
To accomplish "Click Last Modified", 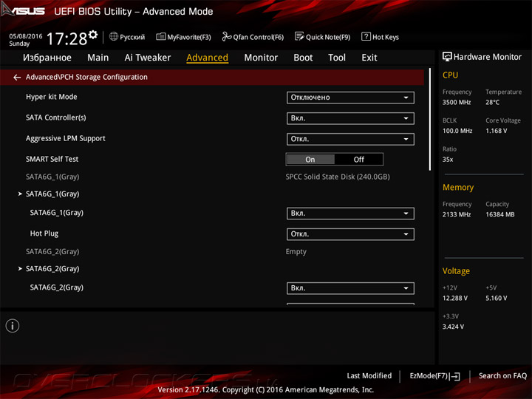I will coord(369,376).
